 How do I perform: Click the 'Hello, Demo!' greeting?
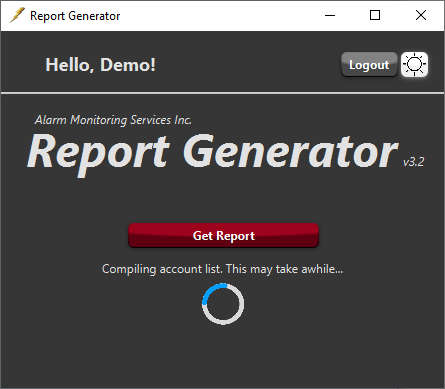point(100,65)
